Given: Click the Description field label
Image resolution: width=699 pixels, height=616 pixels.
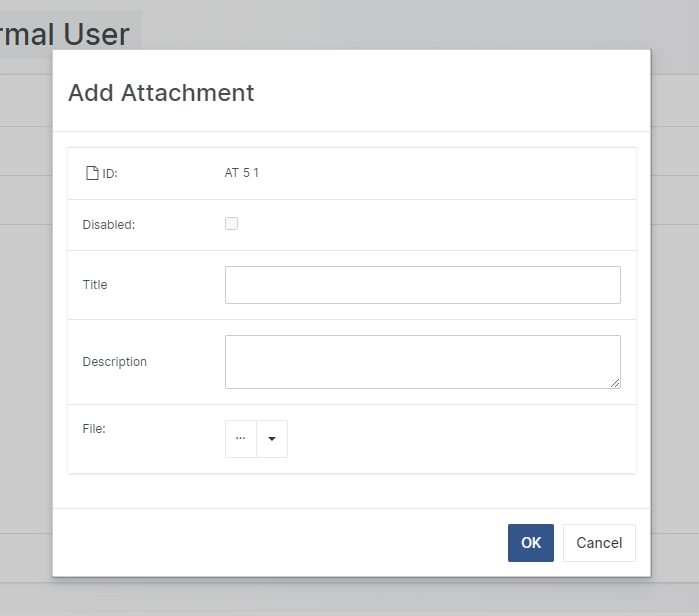Looking at the screenshot, I should [114, 362].
